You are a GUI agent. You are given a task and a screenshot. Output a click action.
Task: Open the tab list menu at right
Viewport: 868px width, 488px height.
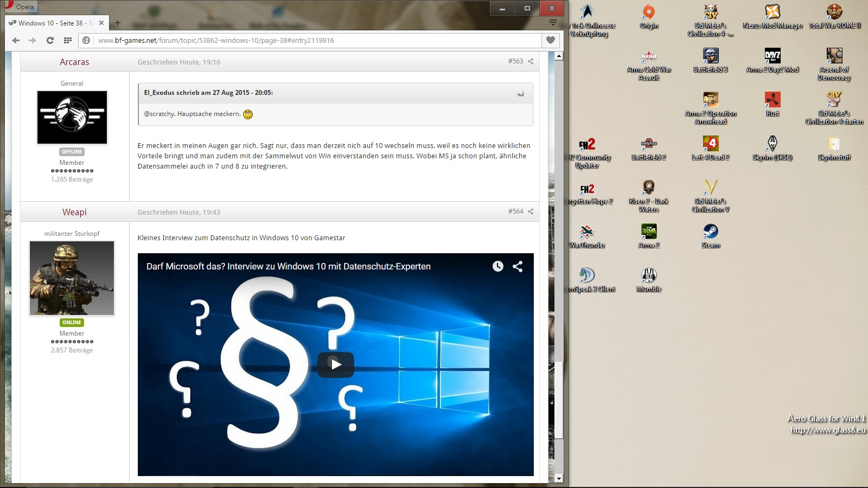click(x=553, y=23)
